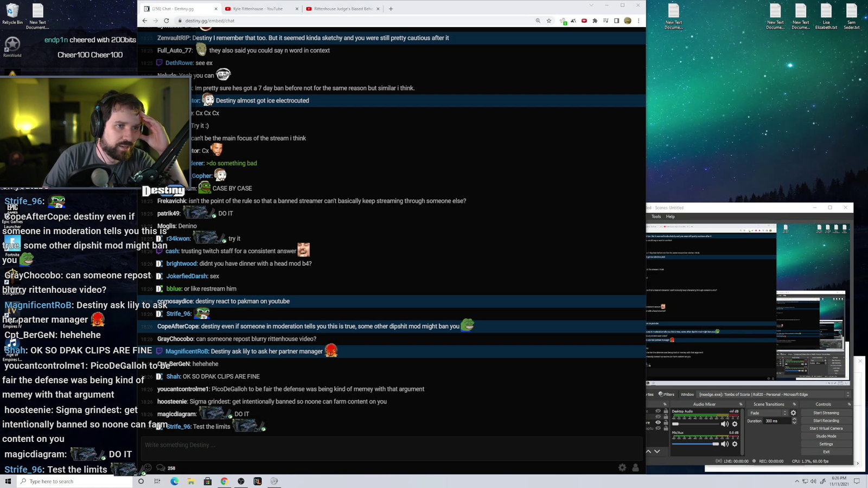Toggle lock on first source

(666, 411)
